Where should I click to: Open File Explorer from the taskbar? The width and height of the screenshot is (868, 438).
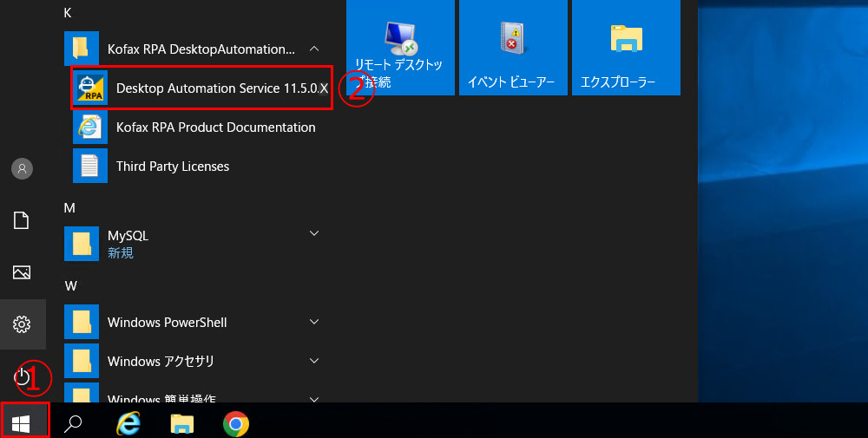pos(182,424)
